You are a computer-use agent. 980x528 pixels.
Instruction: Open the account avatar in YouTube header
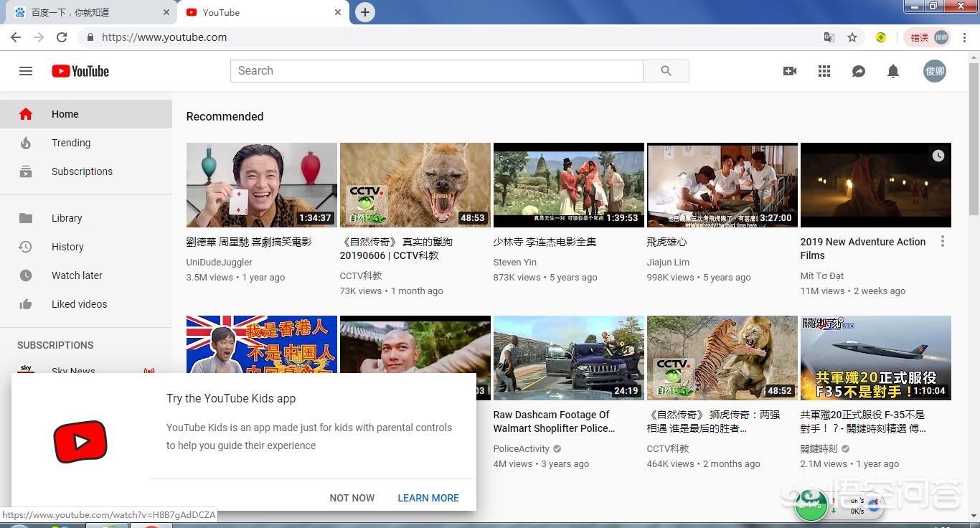pos(935,71)
